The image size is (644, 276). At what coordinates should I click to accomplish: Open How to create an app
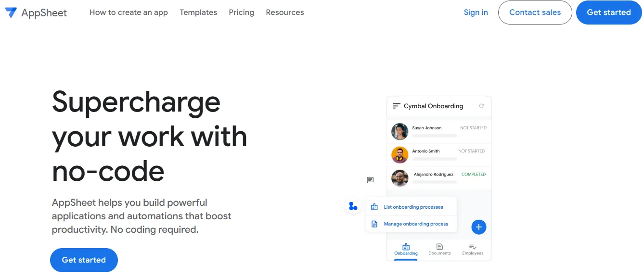click(129, 13)
